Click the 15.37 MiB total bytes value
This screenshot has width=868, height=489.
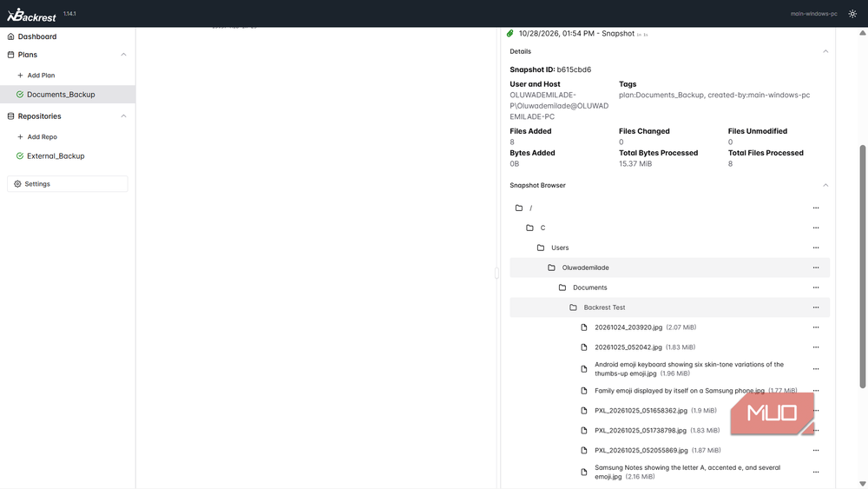tap(635, 164)
